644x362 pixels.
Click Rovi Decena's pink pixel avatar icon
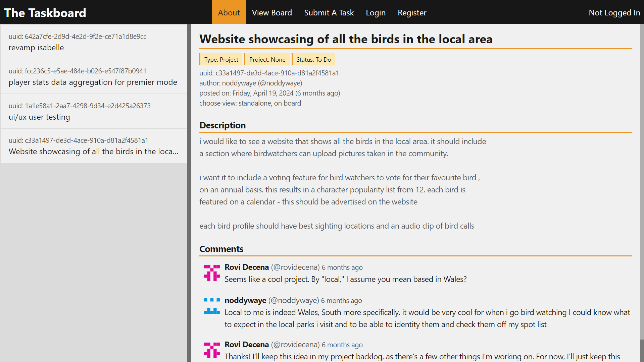coord(212,273)
